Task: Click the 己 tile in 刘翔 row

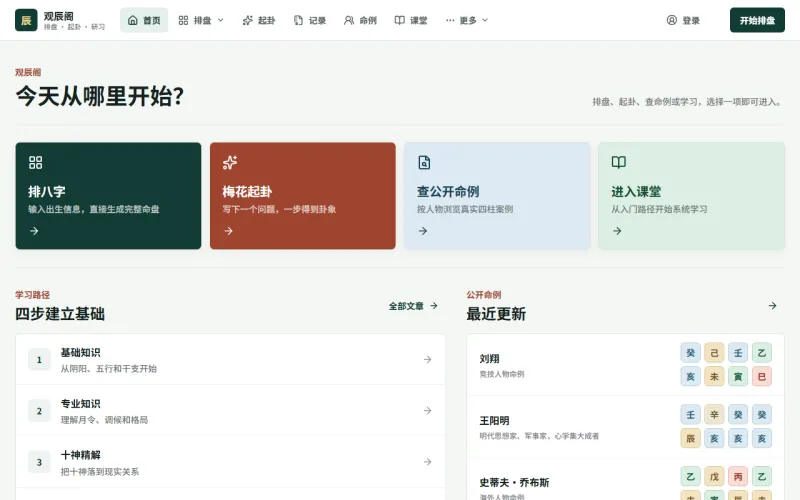Action: [714, 353]
